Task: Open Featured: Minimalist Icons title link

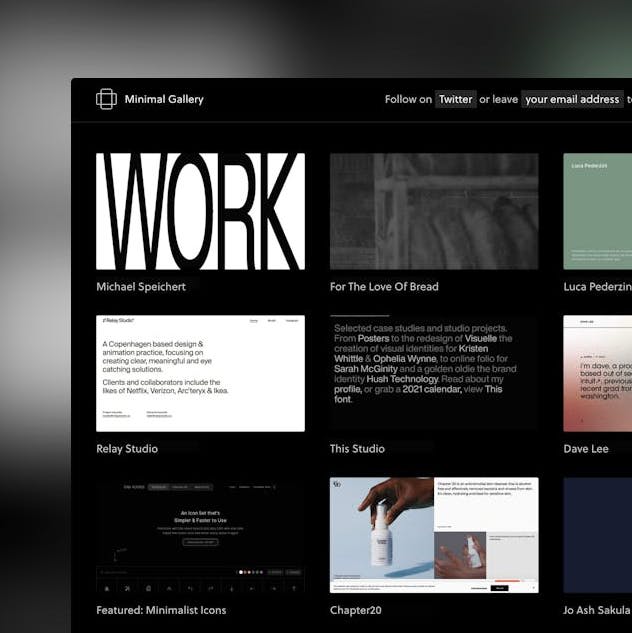Action: pyautogui.click(x=161, y=610)
